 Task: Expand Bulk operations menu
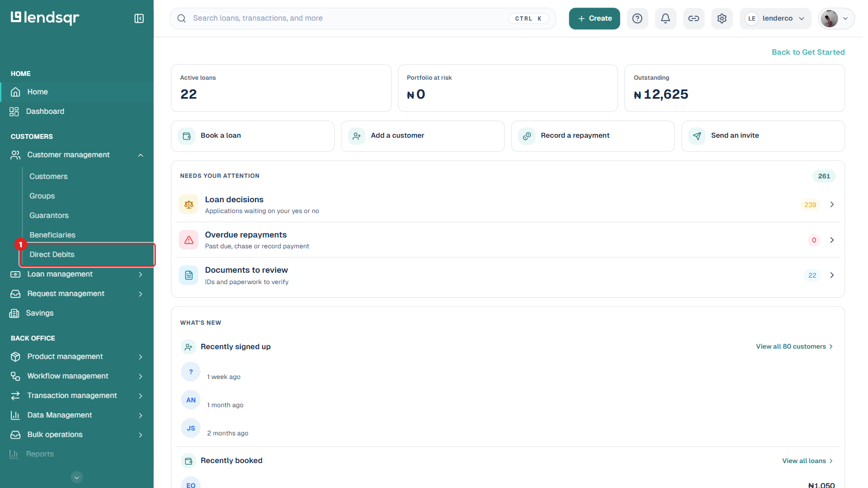(77, 435)
